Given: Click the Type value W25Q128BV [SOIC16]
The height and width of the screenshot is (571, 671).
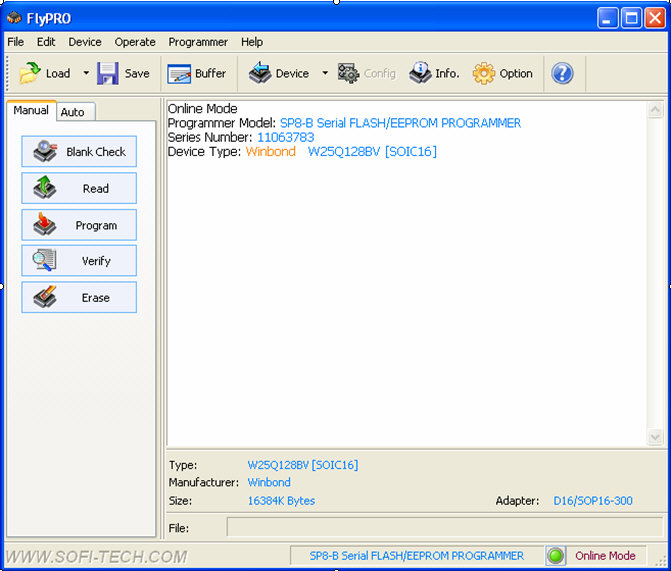Looking at the screenshot, I should (x=303, y=465).
